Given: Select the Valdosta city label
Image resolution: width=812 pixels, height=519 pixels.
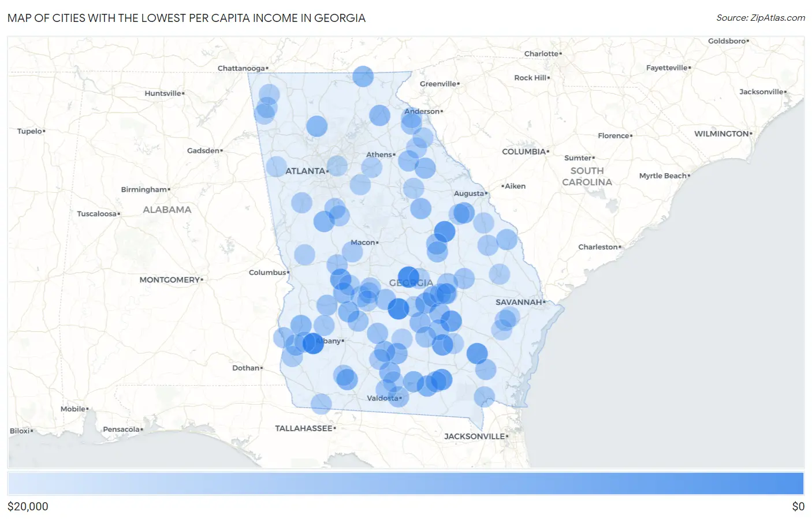Looking at the screenshot, I should coord(383,398).
